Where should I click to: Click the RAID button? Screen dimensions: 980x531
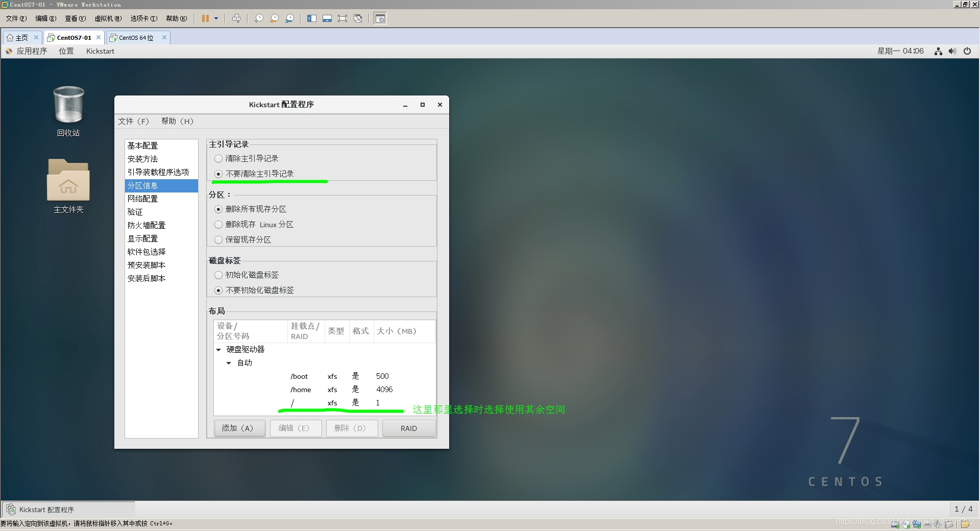pos(408,428)
